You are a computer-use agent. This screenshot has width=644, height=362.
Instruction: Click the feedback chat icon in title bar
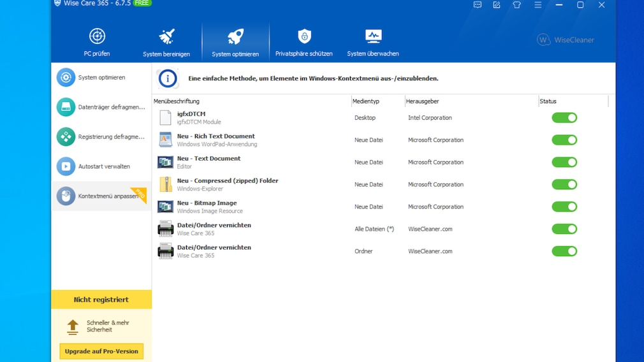click(x=477, y=5)
